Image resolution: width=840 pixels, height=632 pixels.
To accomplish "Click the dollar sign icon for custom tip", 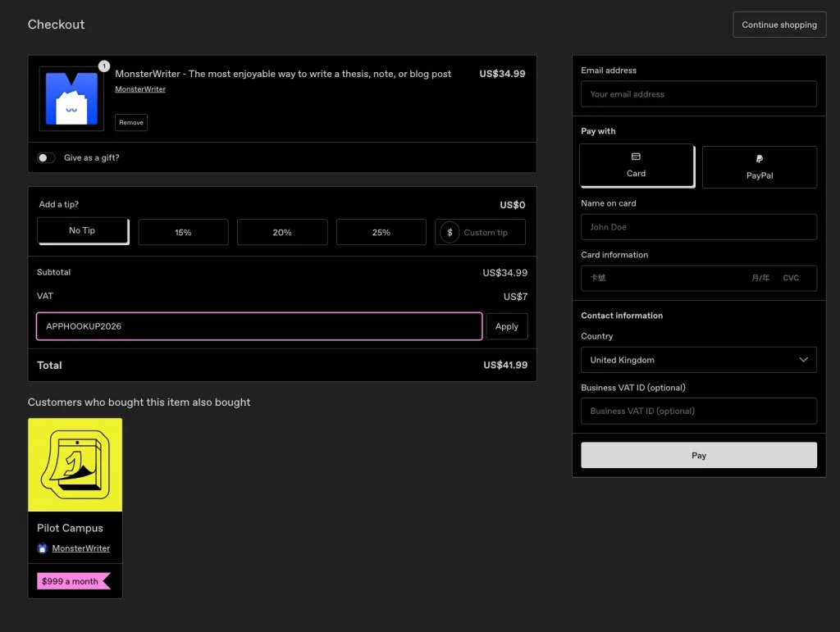I will click(450, 232).
